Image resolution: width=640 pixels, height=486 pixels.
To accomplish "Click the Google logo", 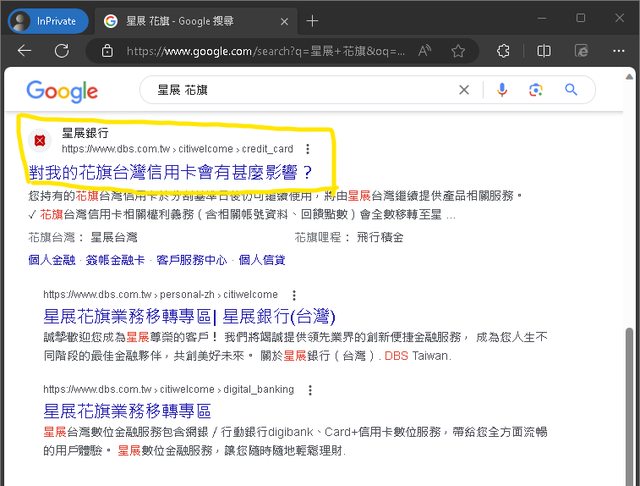I will pos(62,91).
